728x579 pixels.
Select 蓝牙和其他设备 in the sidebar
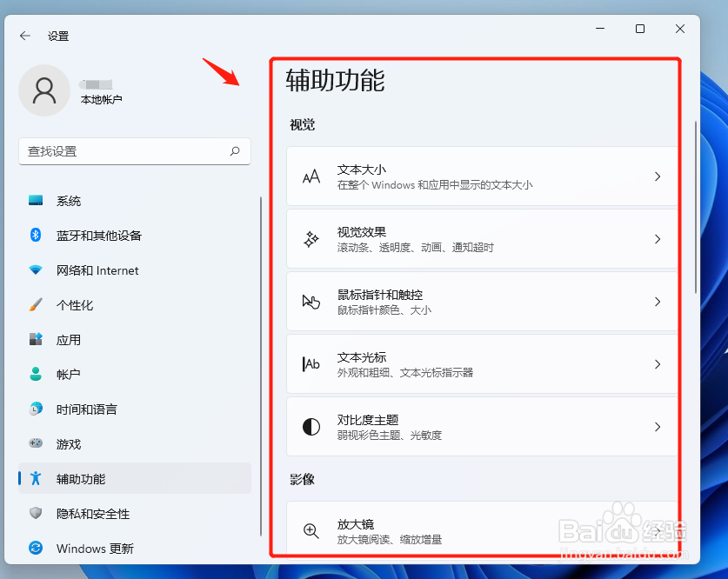pos(135,236)
